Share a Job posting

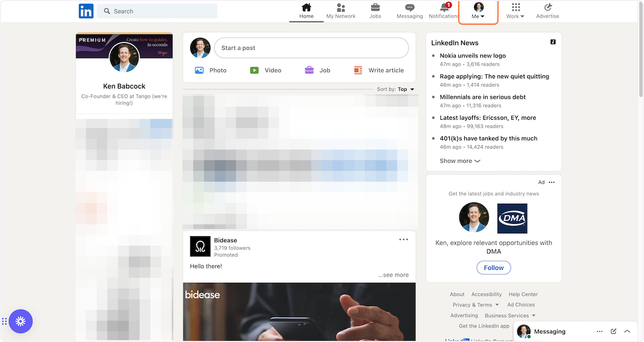pyautogui.click(x=317, y=70)
